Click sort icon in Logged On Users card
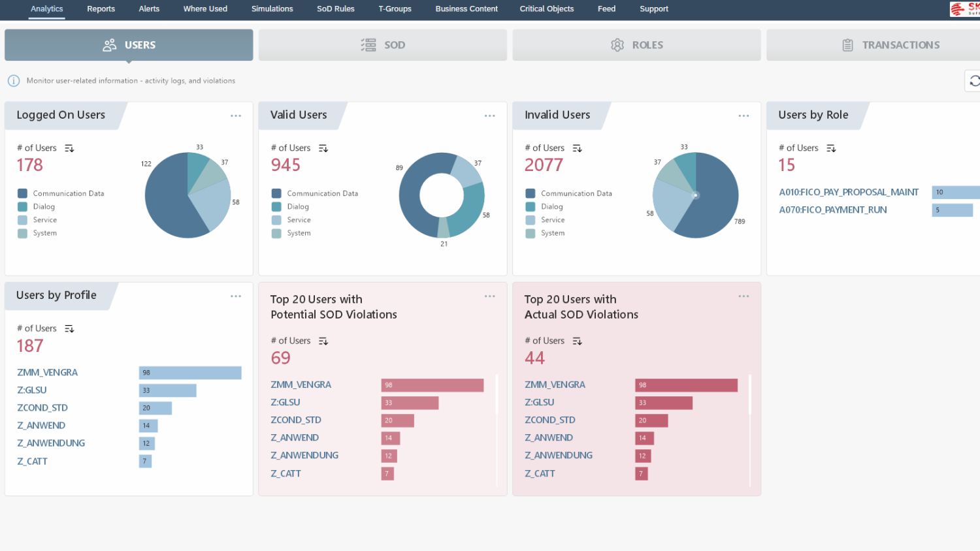The image size is (980, 551). click(69, 149)
